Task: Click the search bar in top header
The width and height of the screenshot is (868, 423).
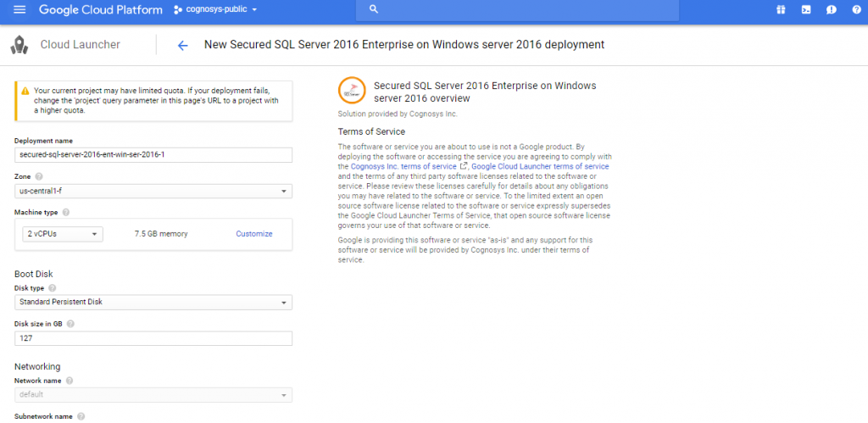Action: [517, 9]
